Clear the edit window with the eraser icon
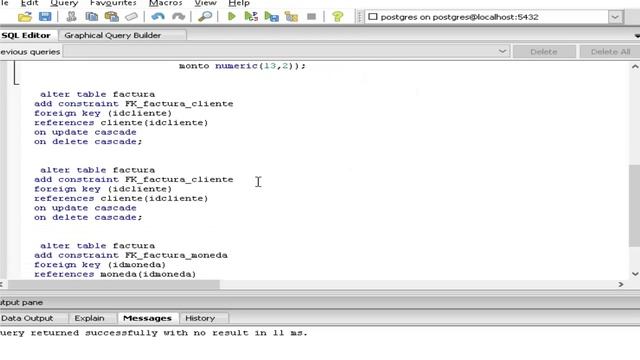Image resolution: width=640 pixels, height=360 pixels. 131,17
